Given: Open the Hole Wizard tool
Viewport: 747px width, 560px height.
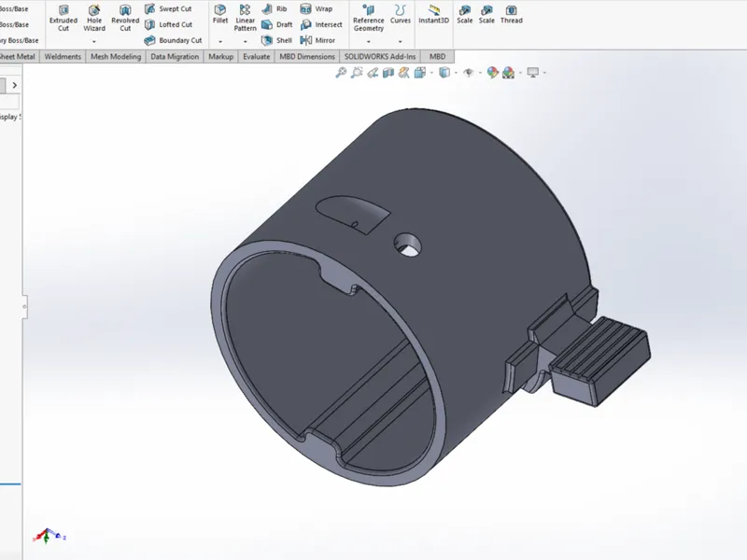Looking at the screenshot, I should click(94, 18).
